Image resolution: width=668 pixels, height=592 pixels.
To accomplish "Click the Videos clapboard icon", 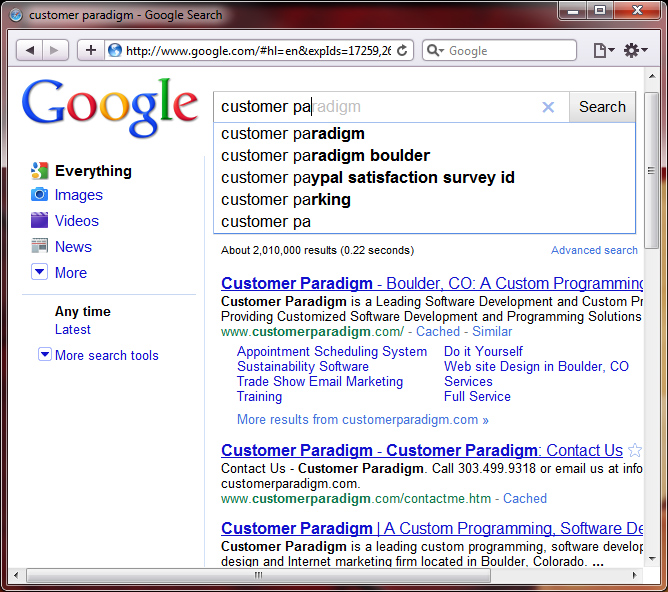I will point(39,221).
